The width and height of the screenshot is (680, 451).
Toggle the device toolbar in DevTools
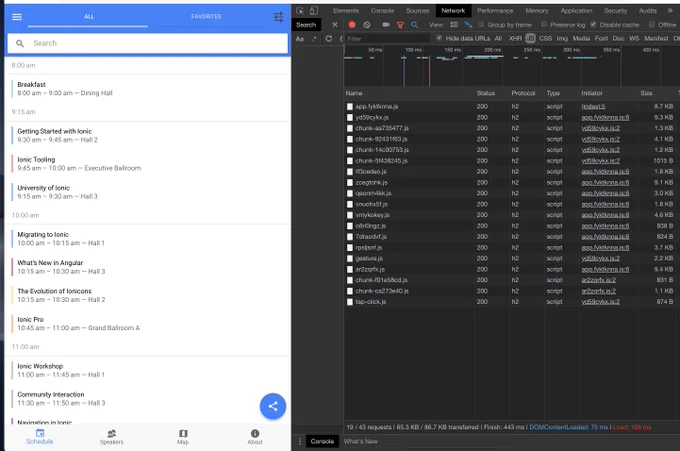[314, 11]
